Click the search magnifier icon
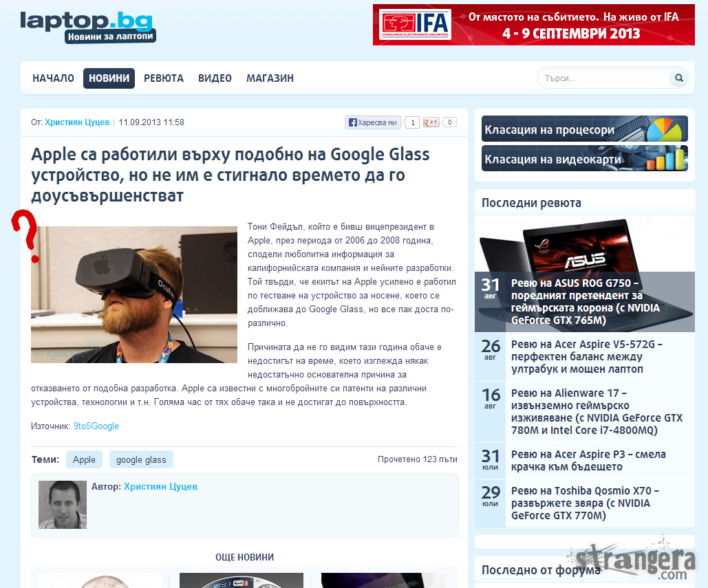This screenshot has width=708, height=588. pyautogui.click(x=678, y=78)
